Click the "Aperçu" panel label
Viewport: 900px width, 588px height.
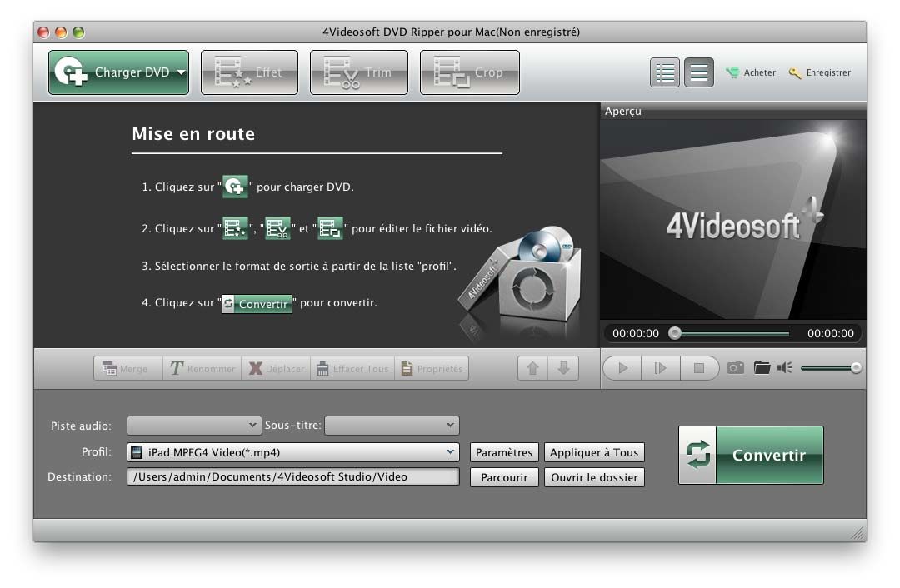(x=622, y=112)
